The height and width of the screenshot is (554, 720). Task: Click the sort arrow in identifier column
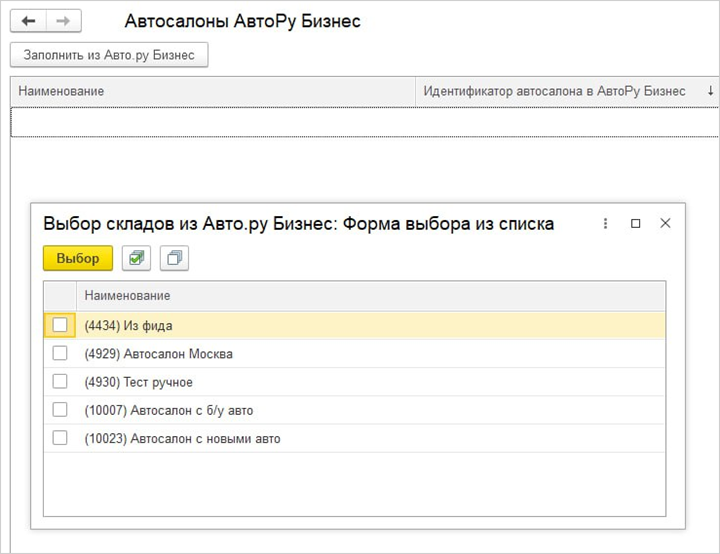pyautogui.click(x=710, y=91)
